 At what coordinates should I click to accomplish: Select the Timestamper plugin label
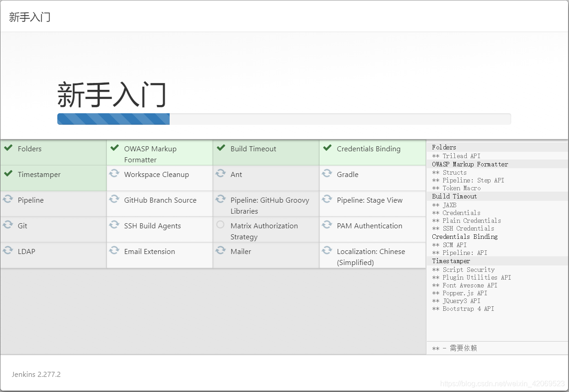point(39,175)
